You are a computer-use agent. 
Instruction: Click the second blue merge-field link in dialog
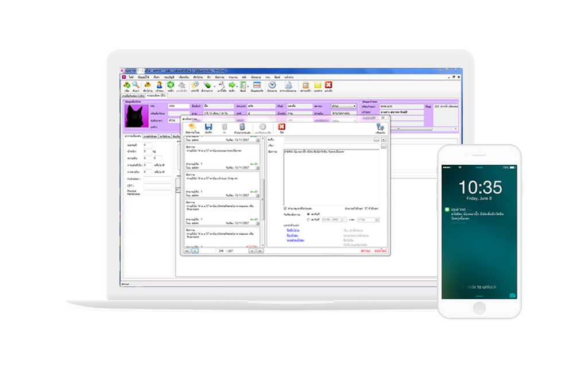point(292,235)
